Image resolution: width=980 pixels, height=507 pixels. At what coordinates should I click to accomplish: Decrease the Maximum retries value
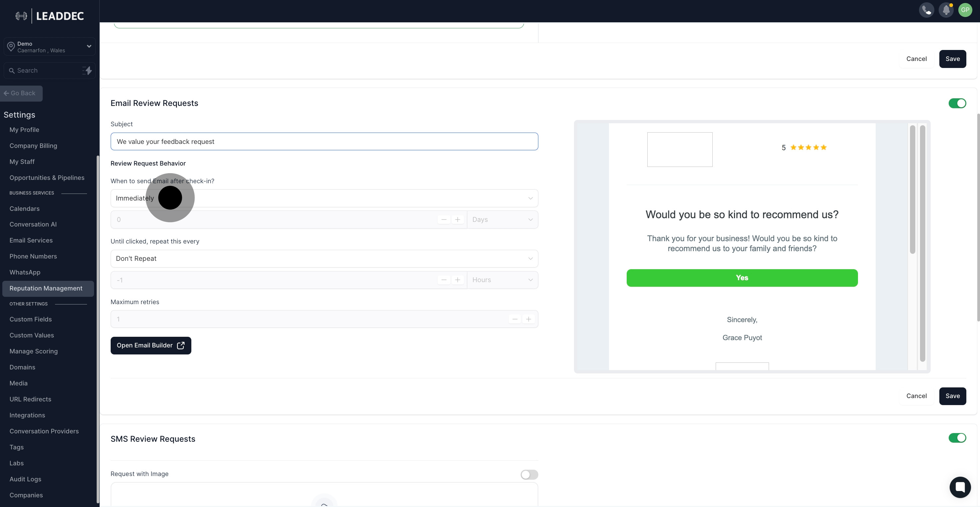tap(515, 319)
